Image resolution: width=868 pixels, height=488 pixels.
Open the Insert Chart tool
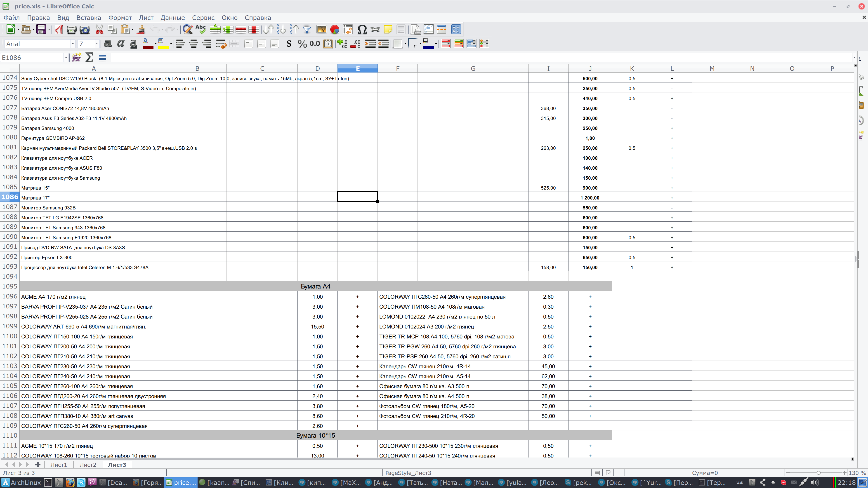pos(335,30)
